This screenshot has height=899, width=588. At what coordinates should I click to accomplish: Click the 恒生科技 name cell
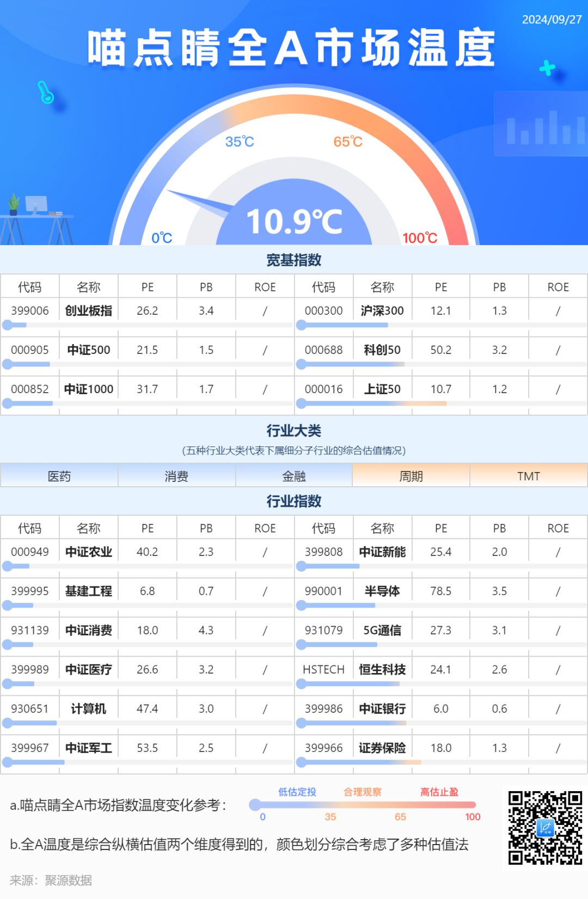click(x=382, y=669)
